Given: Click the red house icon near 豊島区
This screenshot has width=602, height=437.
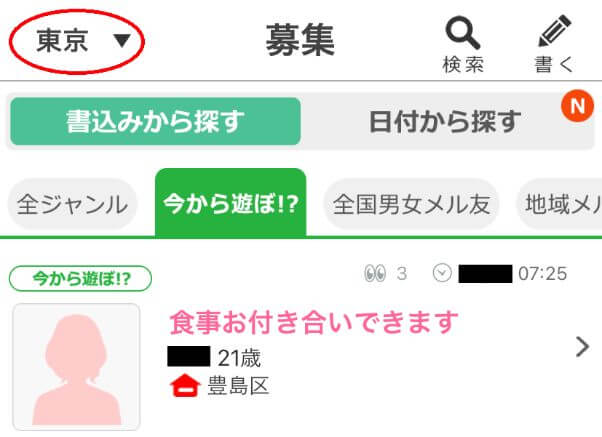Looking at the screenshot, I should click(x=185, y=385).
